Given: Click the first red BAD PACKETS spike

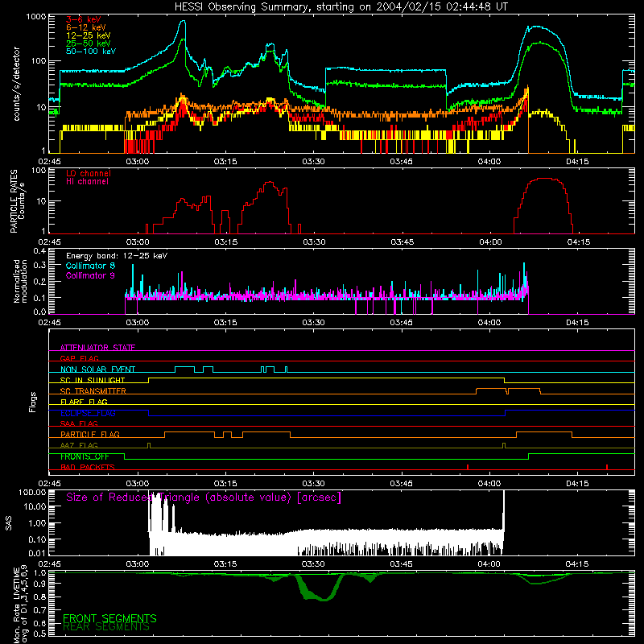Looking at the screenshot, I should tap(468, 467).
